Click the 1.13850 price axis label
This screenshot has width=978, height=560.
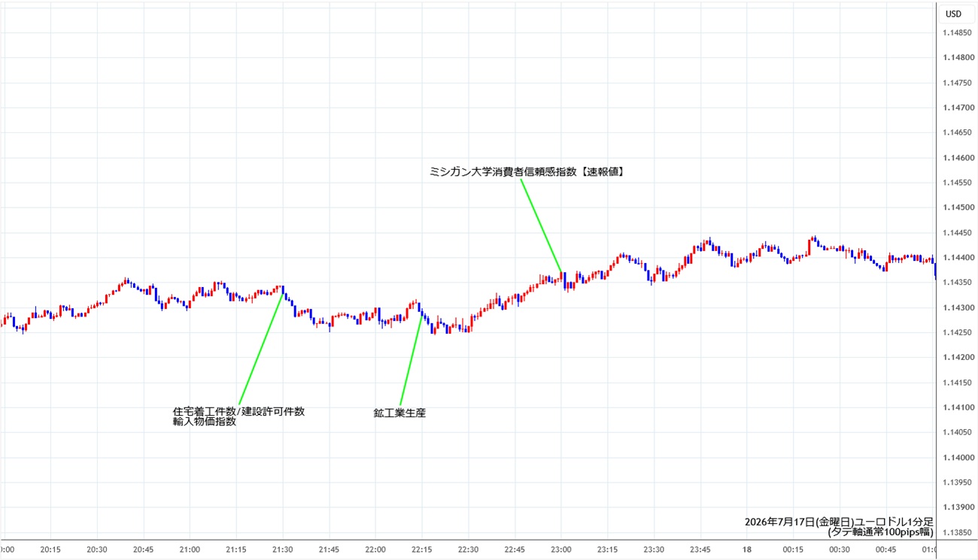(x=956, y=532)
